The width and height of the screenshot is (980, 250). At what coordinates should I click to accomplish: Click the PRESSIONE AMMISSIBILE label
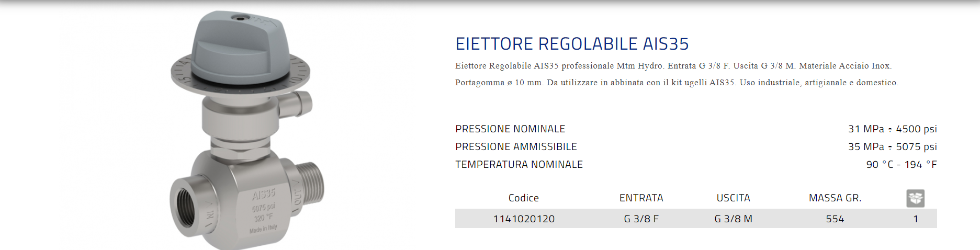pyautogui.click(x=516, y=147)
